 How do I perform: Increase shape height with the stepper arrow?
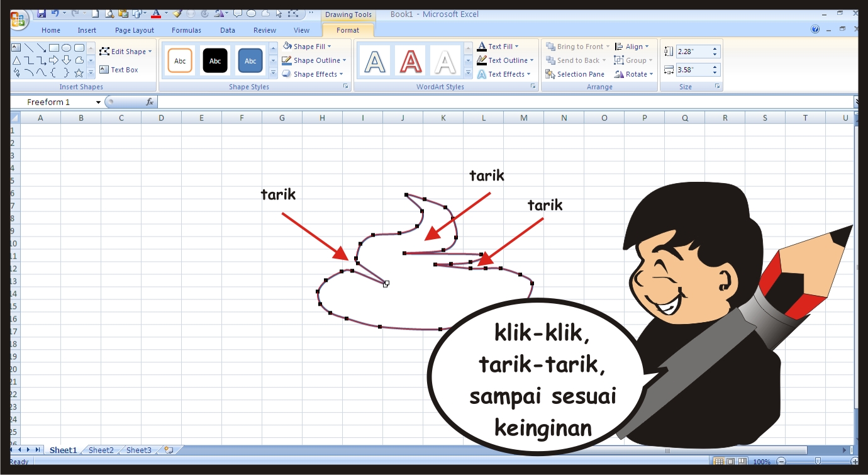tap(715, 48)
